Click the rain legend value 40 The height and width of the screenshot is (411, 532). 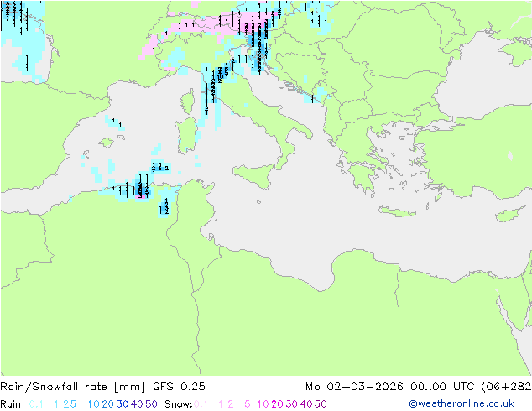[137, 404]
